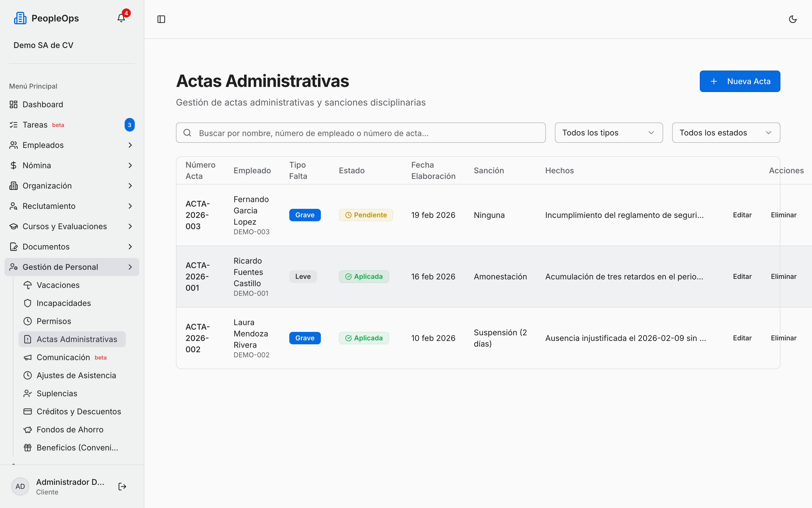Open Suplencias submenu item

click(72, 393)
